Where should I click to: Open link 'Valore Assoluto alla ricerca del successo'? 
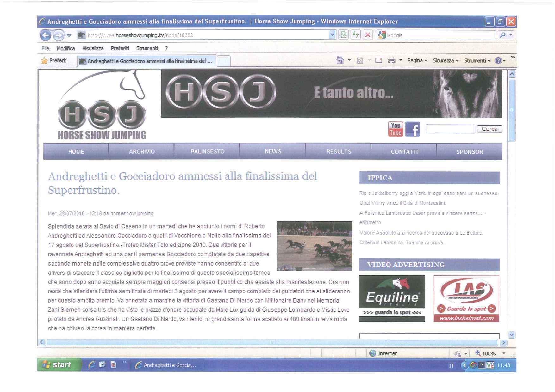click(421, 233)
